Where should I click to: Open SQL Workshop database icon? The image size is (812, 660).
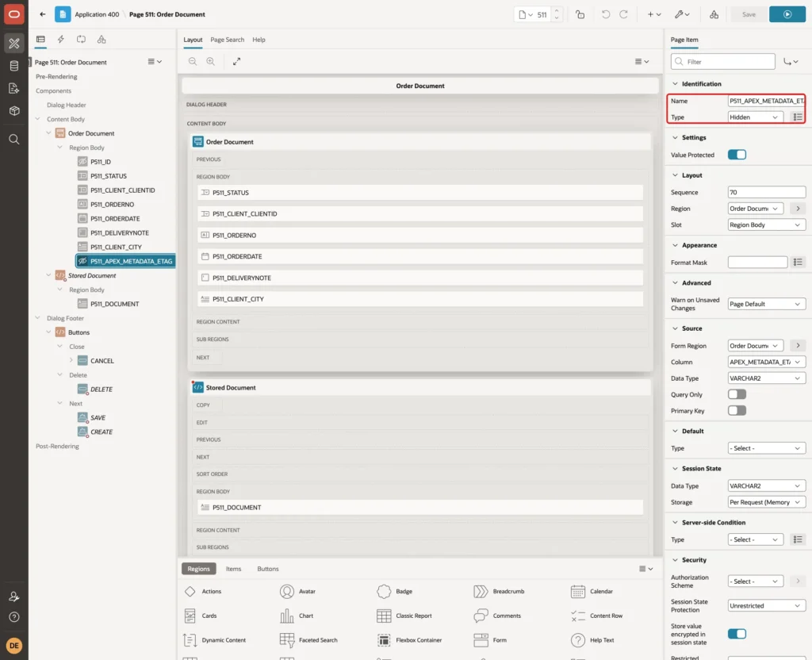(14, 66)
